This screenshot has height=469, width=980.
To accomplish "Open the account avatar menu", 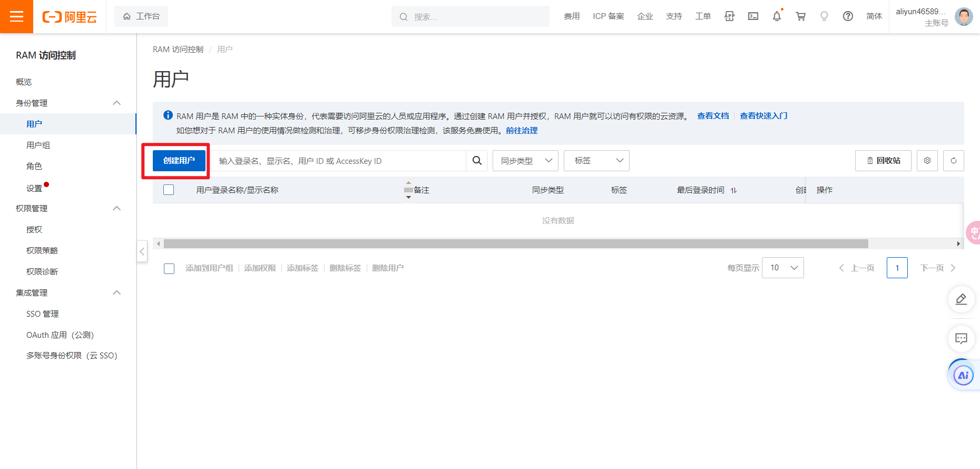I will pyautogui.click(x=964, y=16).
